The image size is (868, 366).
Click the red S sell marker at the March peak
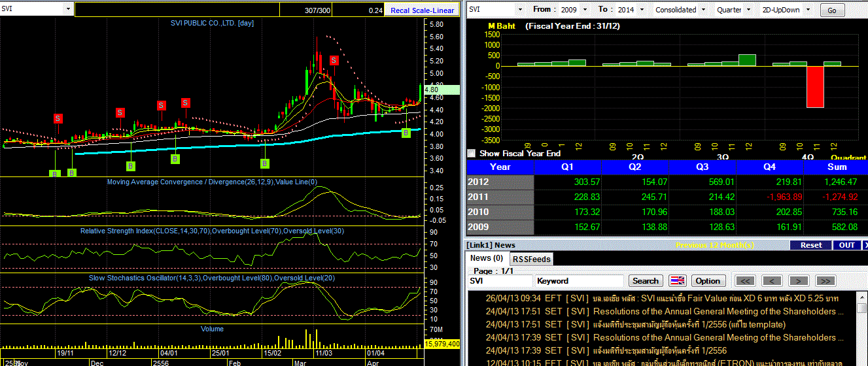(334, 60)
